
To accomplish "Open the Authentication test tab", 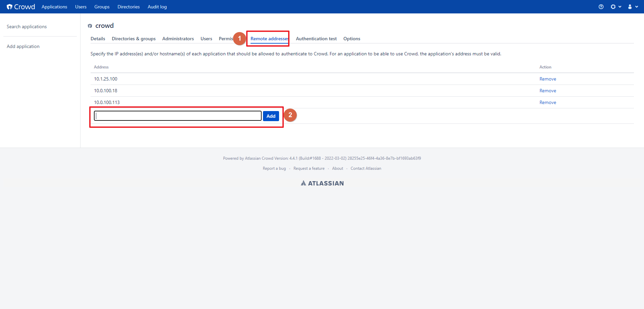I will coord(316,39).
